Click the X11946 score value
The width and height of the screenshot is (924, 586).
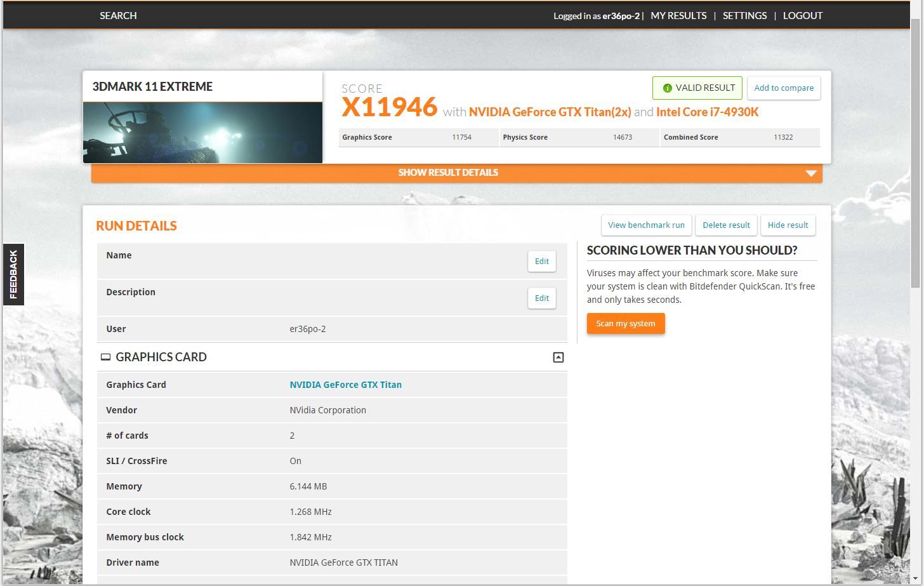coord(389,107)
